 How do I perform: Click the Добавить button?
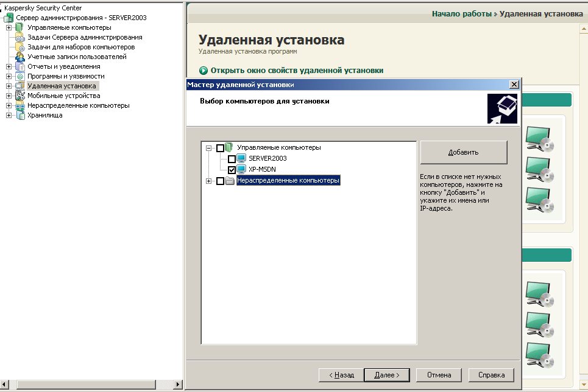tap(464, 152)
